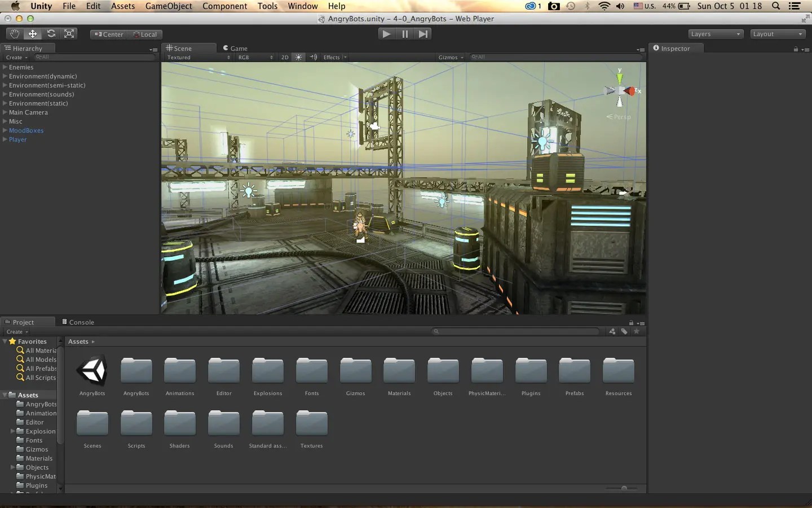Toggle scene audio with speaker icon
The image size is (812, 508).
tap(314, 57)
